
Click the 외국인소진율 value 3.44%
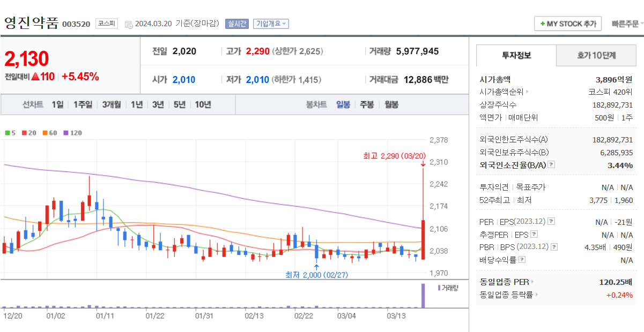(620, 165)
